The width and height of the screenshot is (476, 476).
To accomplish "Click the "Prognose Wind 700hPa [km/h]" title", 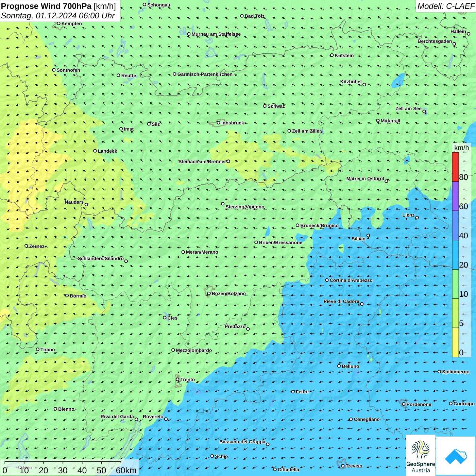I will (x=58, y=6).
